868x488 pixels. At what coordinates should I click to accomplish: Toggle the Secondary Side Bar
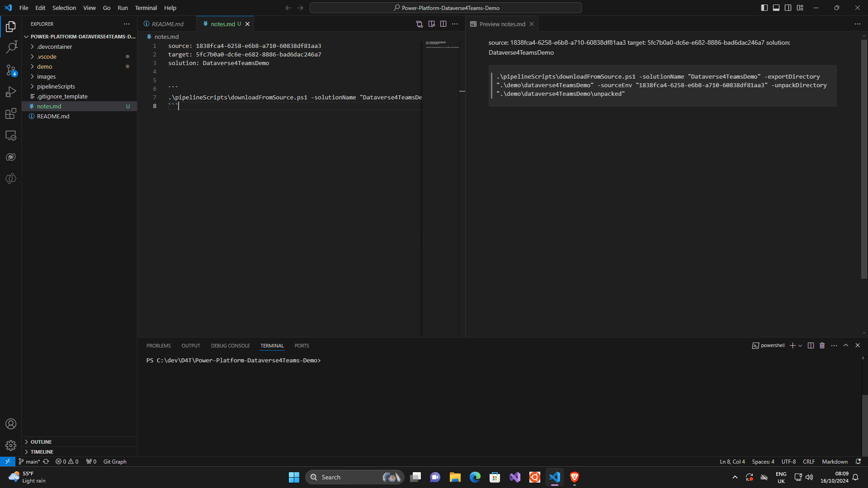pyautogui.click(x=788, y=8)
